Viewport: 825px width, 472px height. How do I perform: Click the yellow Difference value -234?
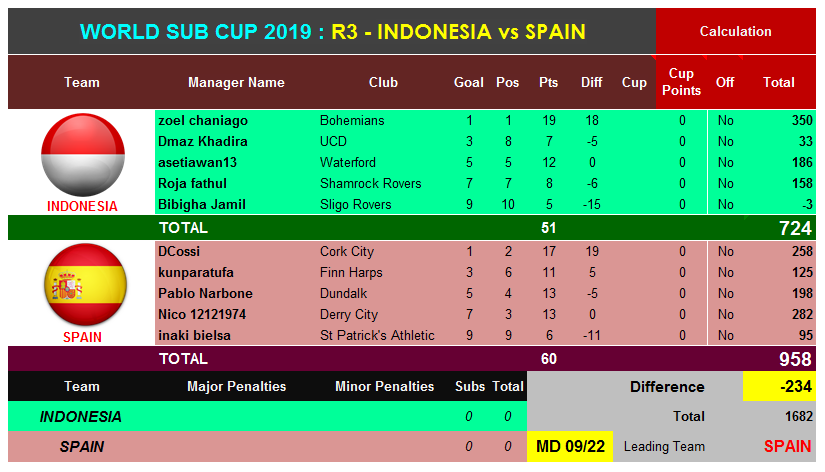(779, 387)
